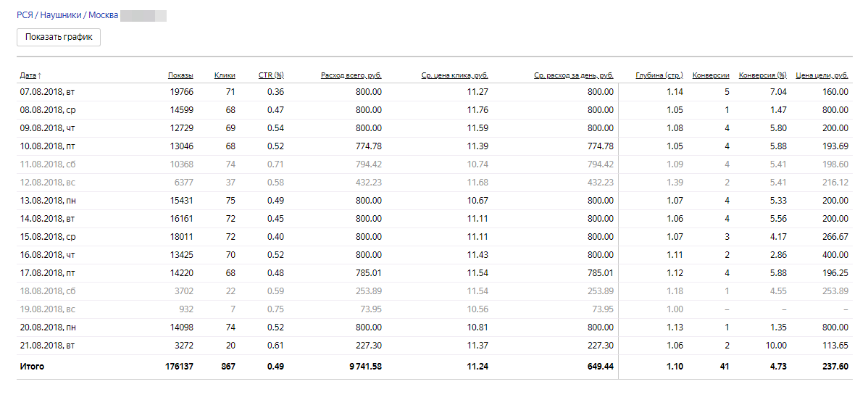
Task: Sort by Цена цели, руб. column
Action: click(x=822, y=75)
